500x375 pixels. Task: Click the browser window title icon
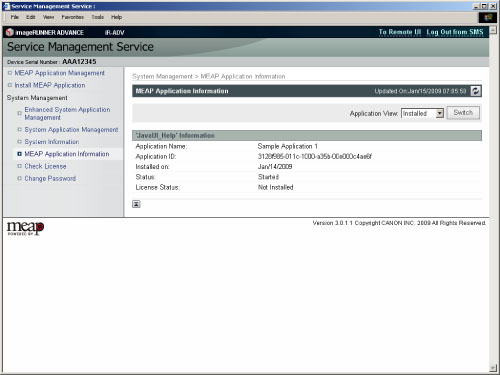click(x=7, y=6)
